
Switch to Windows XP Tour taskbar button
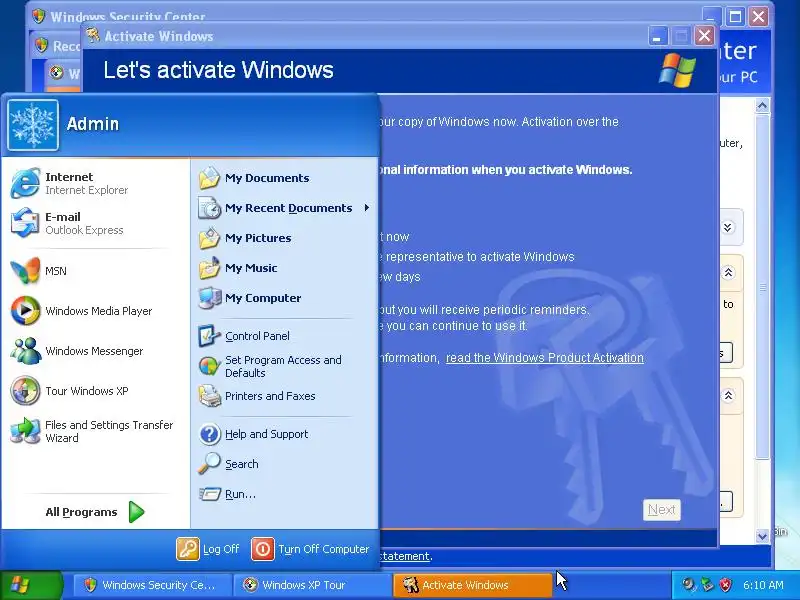pyautogui.click(x=311, y=585)
